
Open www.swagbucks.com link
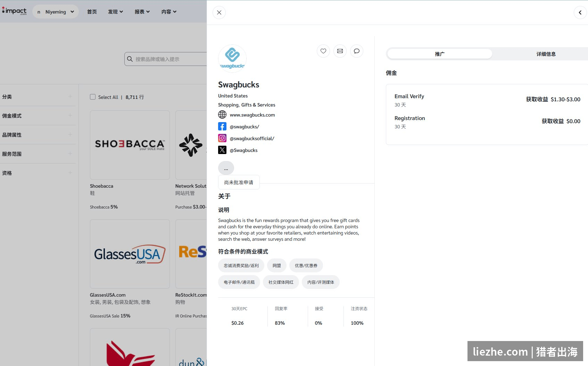[x=252, y=115]
